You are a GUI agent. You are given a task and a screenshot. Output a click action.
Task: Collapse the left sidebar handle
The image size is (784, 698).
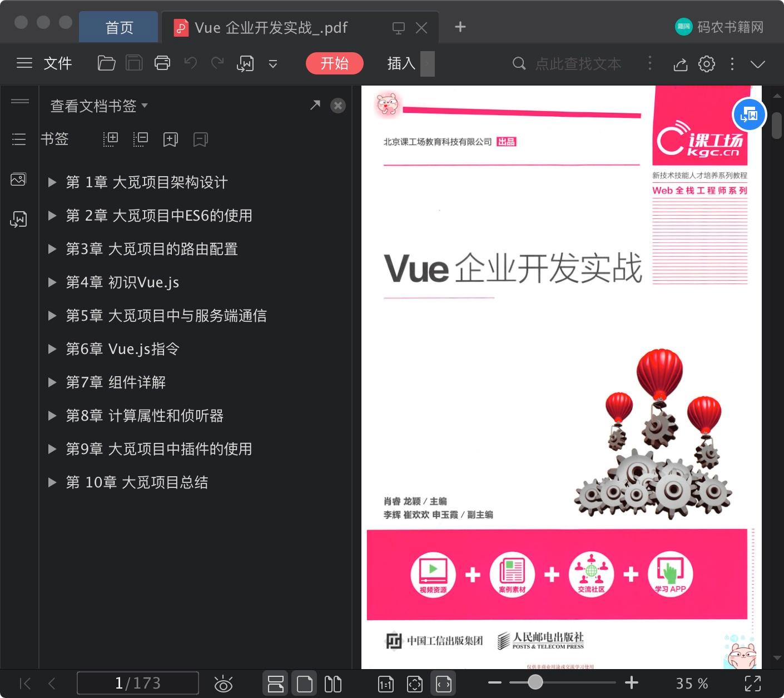pyautogui.click(x=20, y=101)
